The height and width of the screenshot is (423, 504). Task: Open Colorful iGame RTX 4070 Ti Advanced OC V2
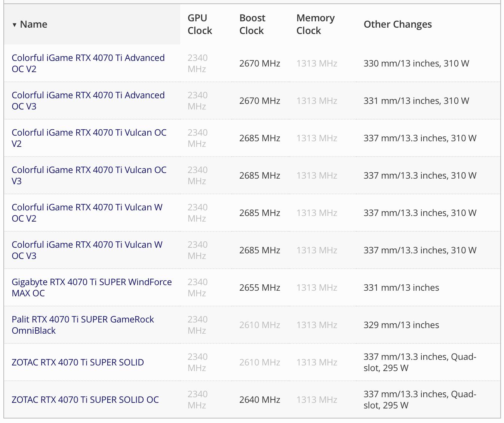click(x=88, y=63)
